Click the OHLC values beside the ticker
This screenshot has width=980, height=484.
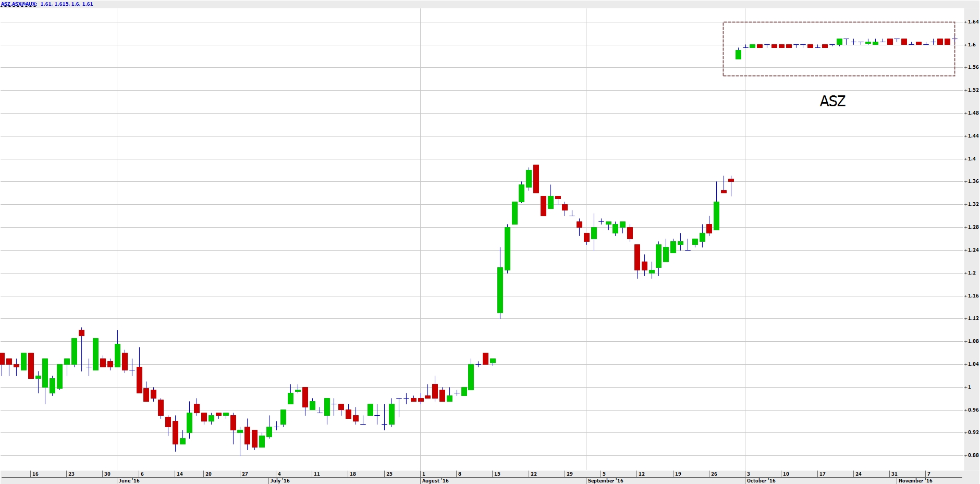click(x=67, y=4)
